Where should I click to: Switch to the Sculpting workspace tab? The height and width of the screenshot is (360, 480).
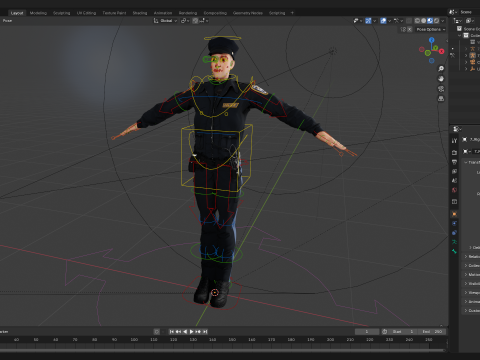tap(62, 13)
